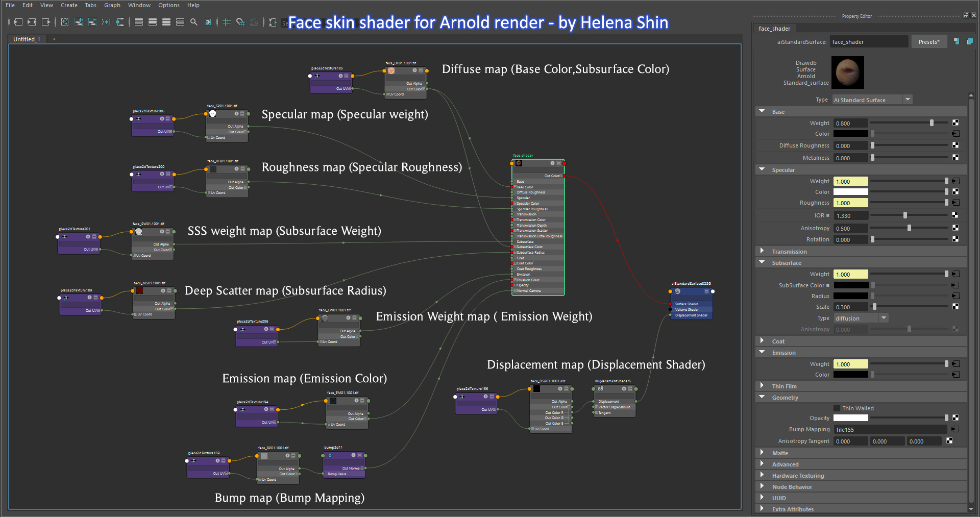Click Base Weight map checker button
Image resolution: width=980 pixels, height=517 pixels.
click(955, 123)
